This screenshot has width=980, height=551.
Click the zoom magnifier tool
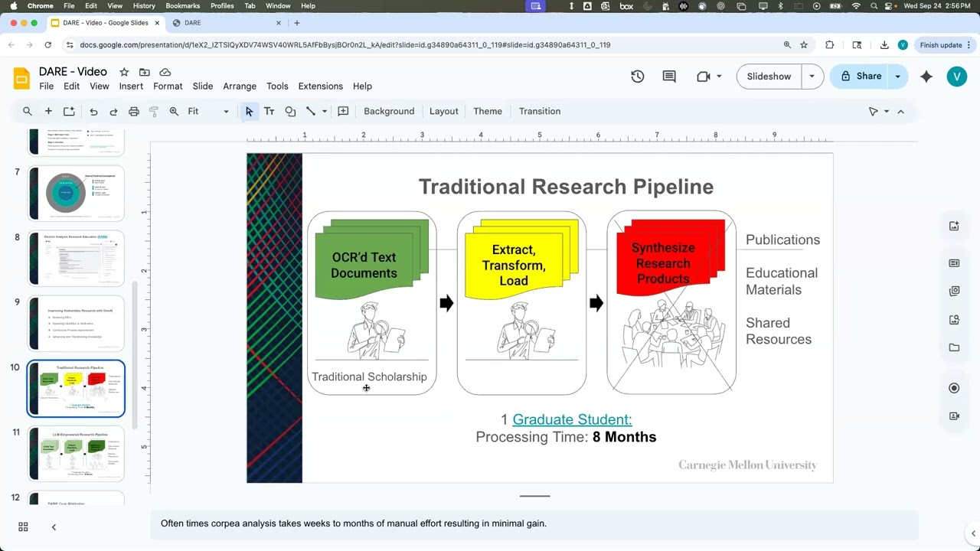174,111
